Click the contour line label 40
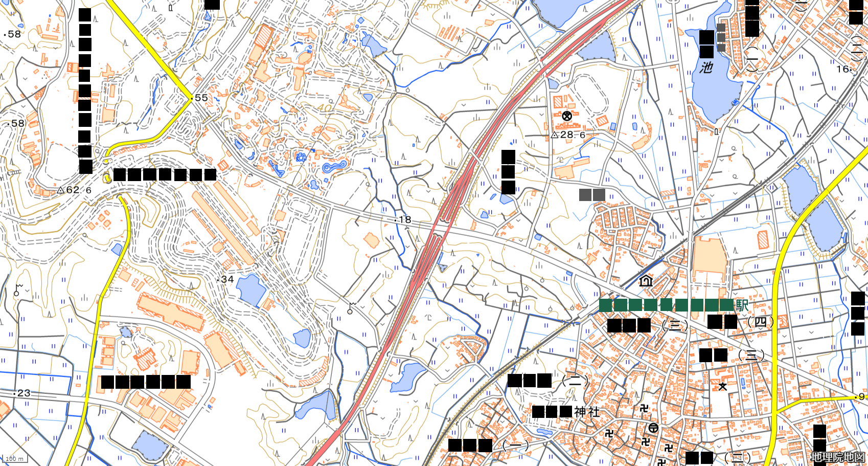868x466 pixels. click(326, 108)
